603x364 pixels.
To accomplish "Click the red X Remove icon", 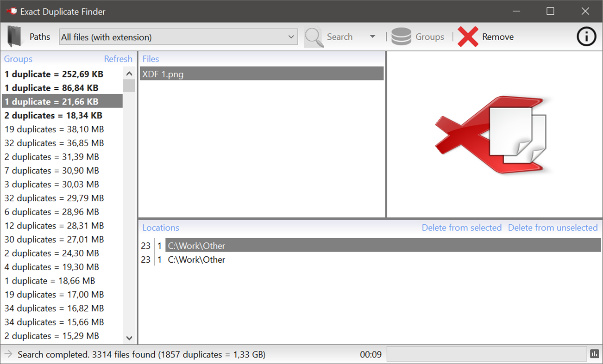I will coord(468,37).
